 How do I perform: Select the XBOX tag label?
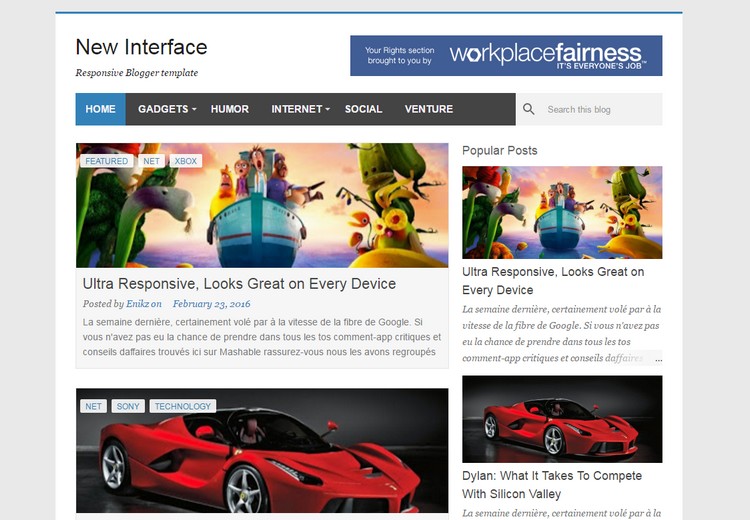[186, 161]
